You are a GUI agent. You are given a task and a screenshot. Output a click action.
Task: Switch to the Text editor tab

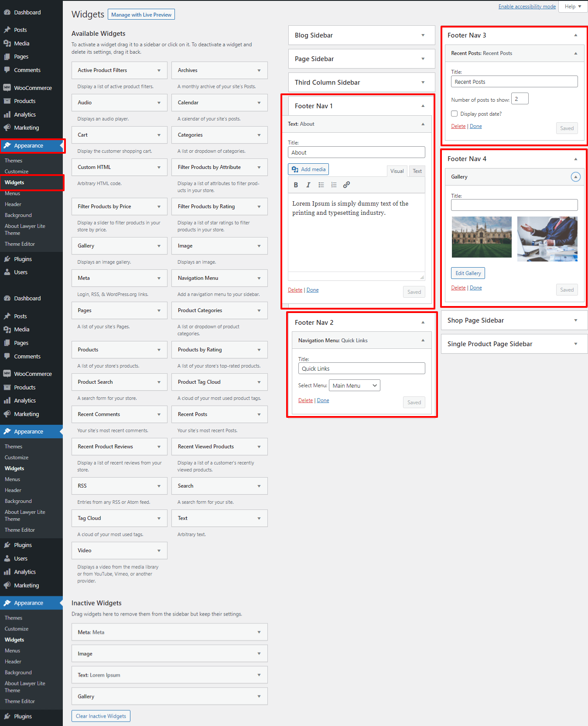[x=417, y=171]
